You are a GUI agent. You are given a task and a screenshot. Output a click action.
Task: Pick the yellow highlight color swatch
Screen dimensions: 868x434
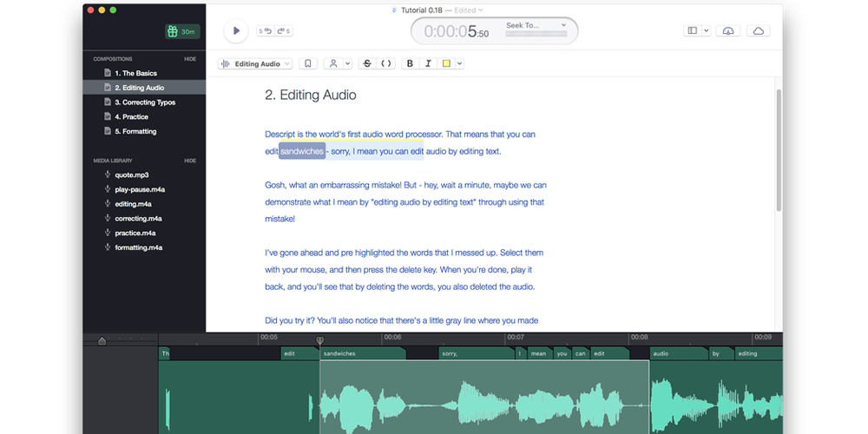point(446,63)
